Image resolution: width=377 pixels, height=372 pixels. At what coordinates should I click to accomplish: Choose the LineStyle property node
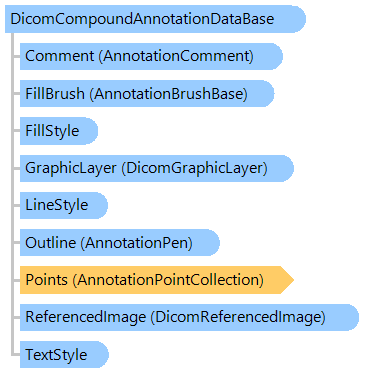pos(64,205)
